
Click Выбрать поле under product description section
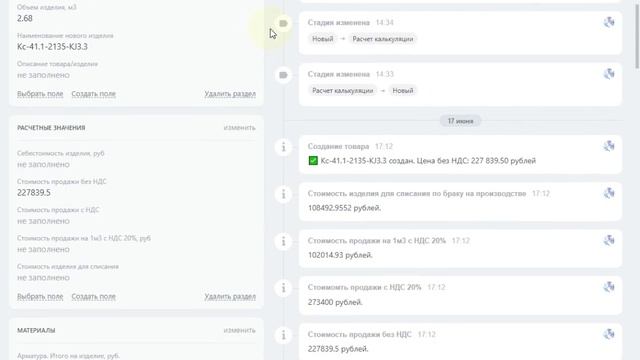(x=40, y=94)
